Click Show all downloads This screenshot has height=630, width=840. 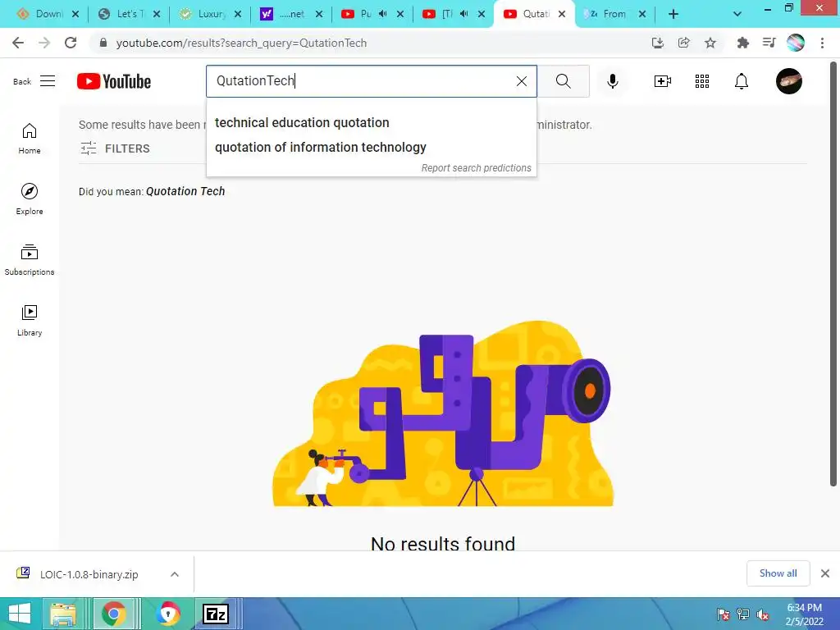[x=778, y=573]
